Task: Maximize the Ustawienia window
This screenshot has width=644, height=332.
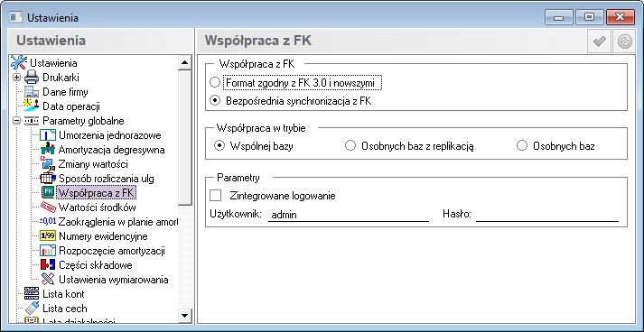Action: coord(590,17)
